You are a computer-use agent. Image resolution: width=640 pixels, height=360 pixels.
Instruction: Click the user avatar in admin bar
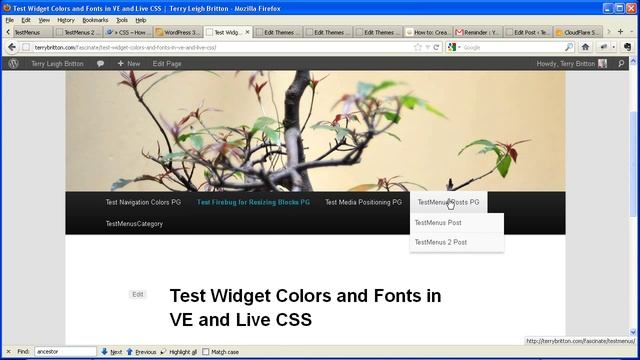point(602,64)
